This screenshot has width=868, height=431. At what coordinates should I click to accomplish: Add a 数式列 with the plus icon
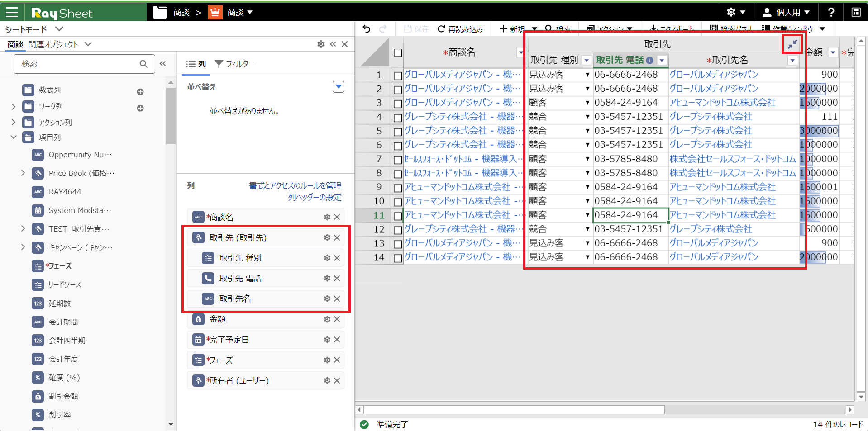(140, 92)
